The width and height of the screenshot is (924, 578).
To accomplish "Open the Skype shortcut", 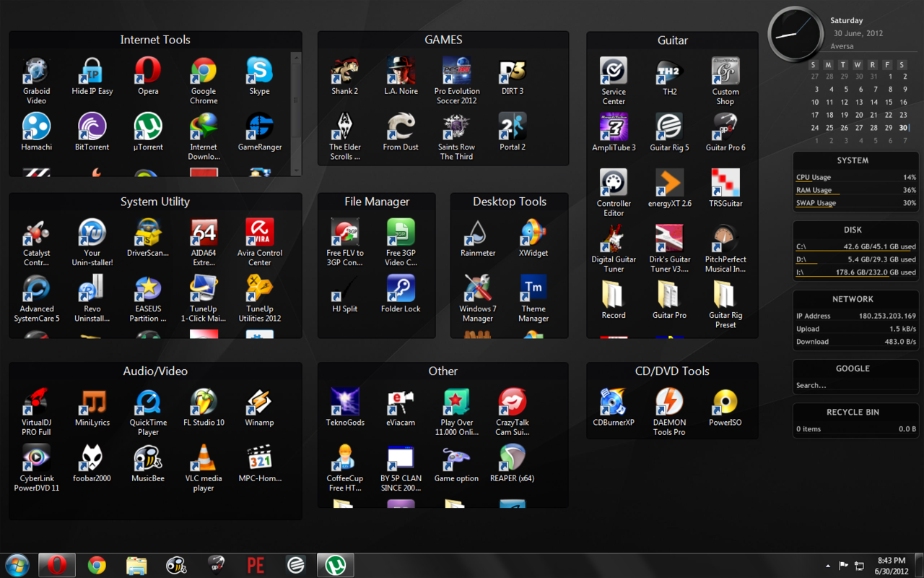I will (x=259, y=77).
